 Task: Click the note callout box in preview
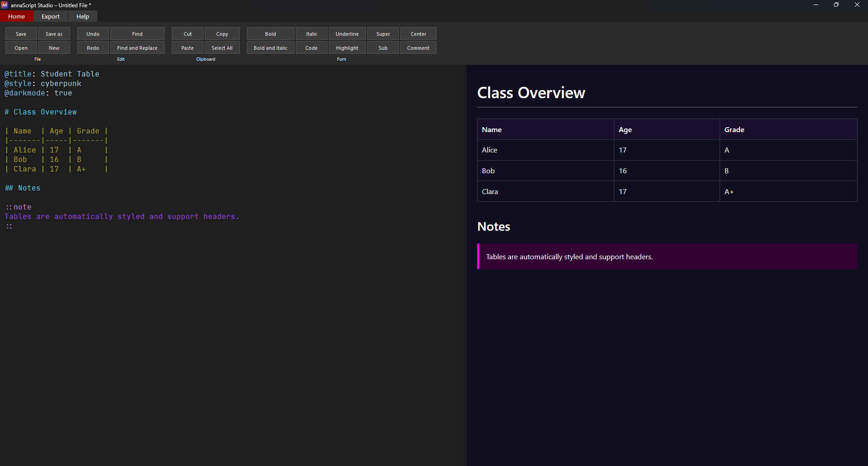click(667, 257)
